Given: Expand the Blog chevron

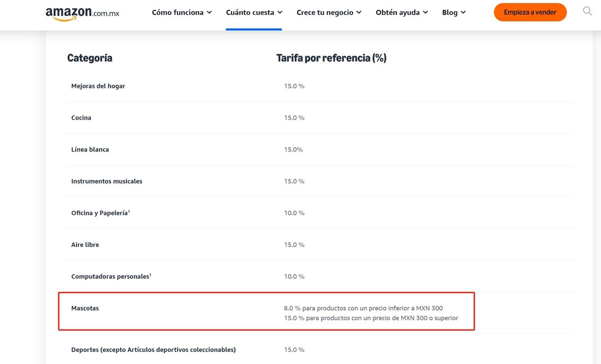Looking at the screenshot, I should 463,13.
